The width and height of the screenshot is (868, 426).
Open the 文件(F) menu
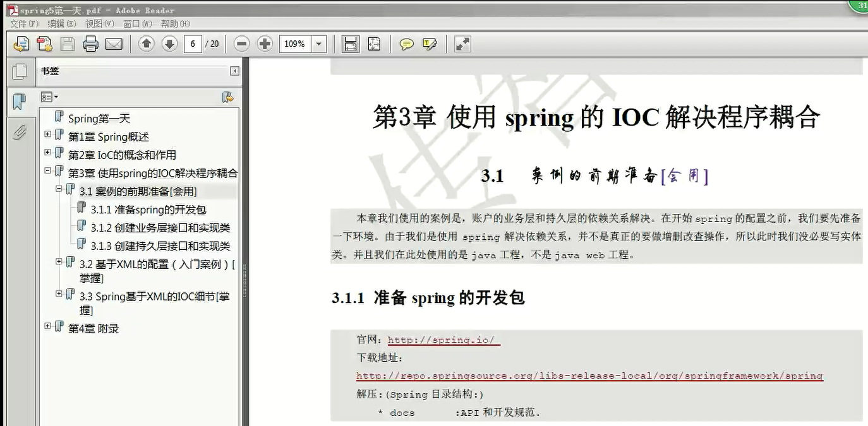pos(25,23)
